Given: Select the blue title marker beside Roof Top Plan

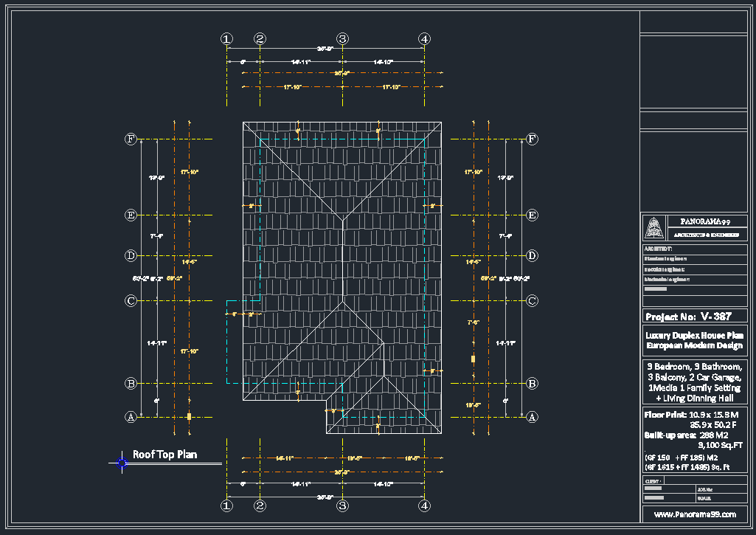Looking at the screenshot, I should tap(122, 463).
